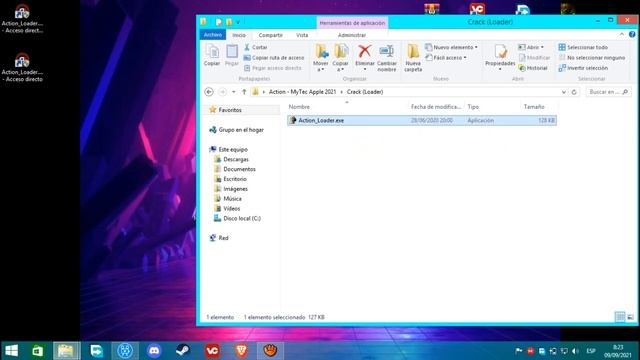This screenshot has width=640, height=360.
Task: Click Invertir selección
Action: 583,68
